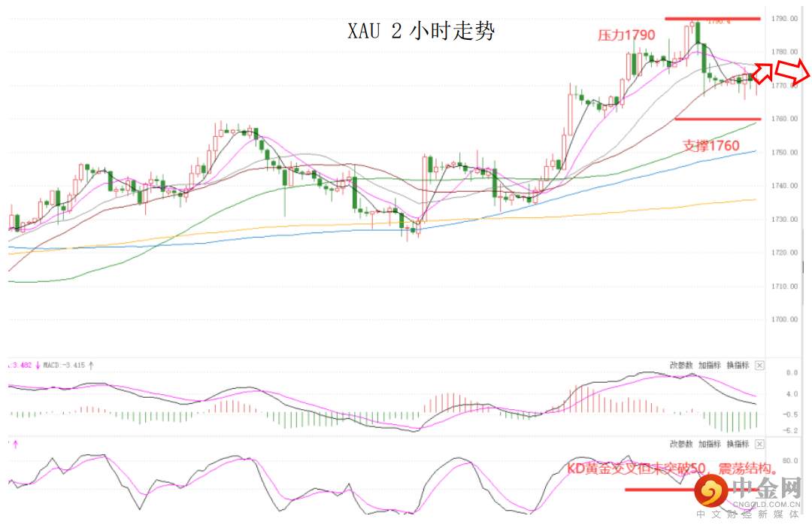Click the -5.2 MACD axis value

coord(790,430)
